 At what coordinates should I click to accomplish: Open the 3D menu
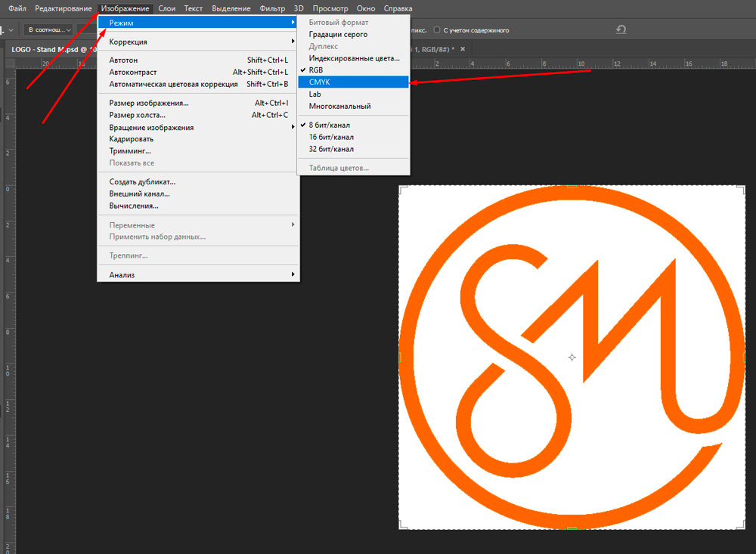click(x=299, y=8)
